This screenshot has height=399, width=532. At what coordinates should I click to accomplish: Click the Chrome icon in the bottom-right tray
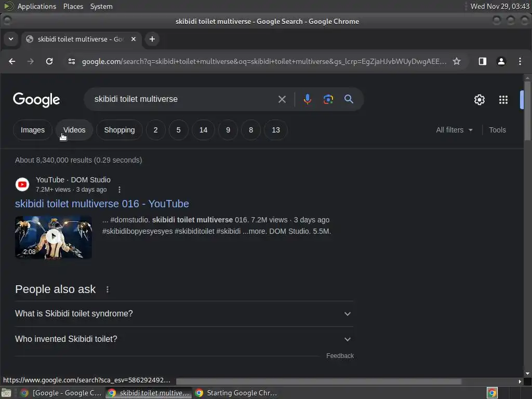tap(492, 393)
